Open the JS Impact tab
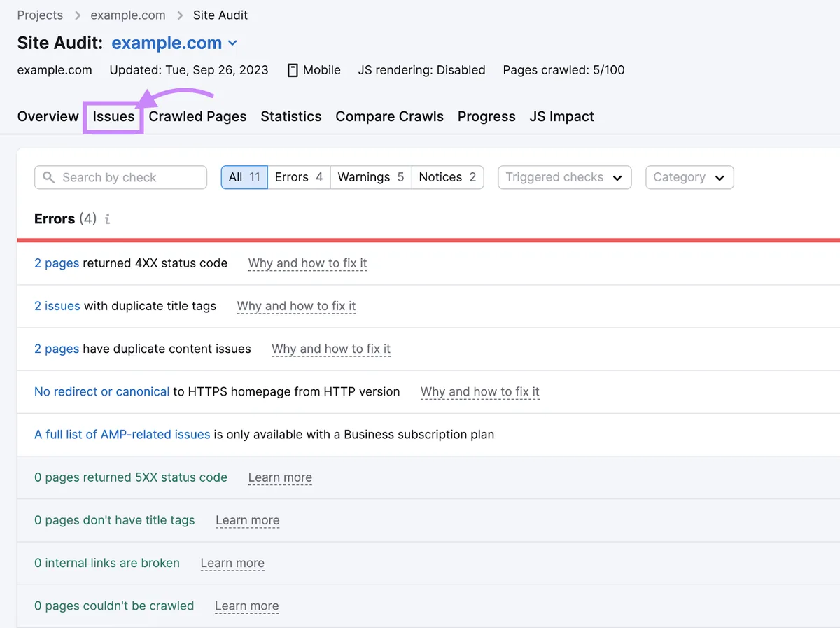 point(561,116)
